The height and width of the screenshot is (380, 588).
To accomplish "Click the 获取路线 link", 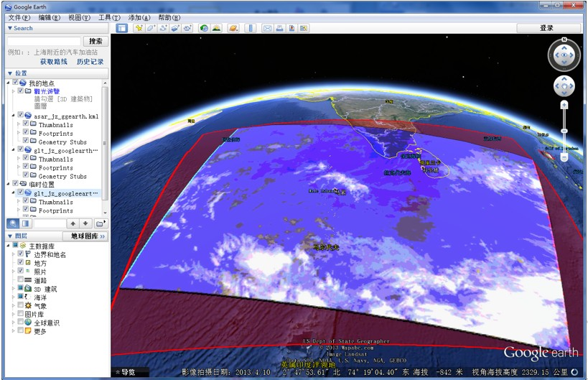I will click(x=54, y=62).
